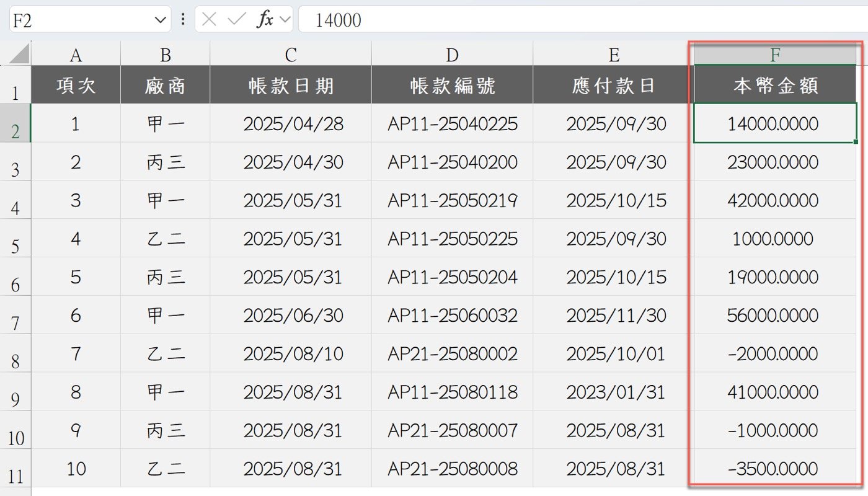Screen dimensions: 868x496
Task: Click date cell 2025/06/30
Action: click(x=291, y=315)
